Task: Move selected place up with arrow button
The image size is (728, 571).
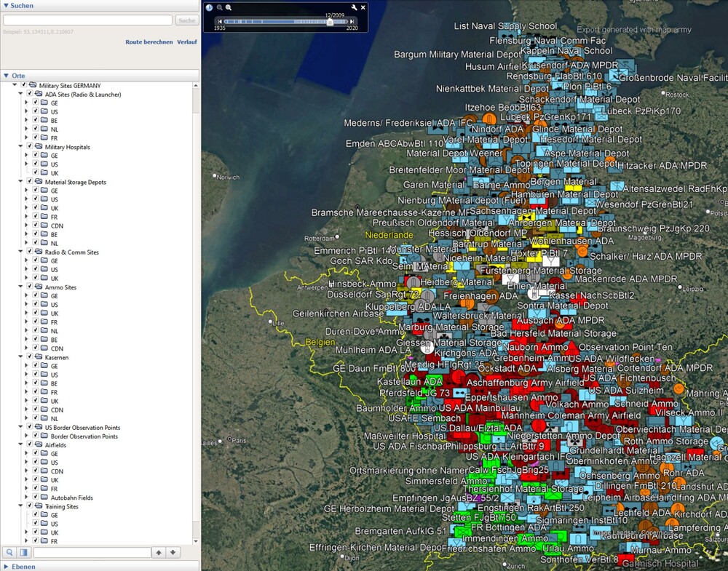Action: 159,552
